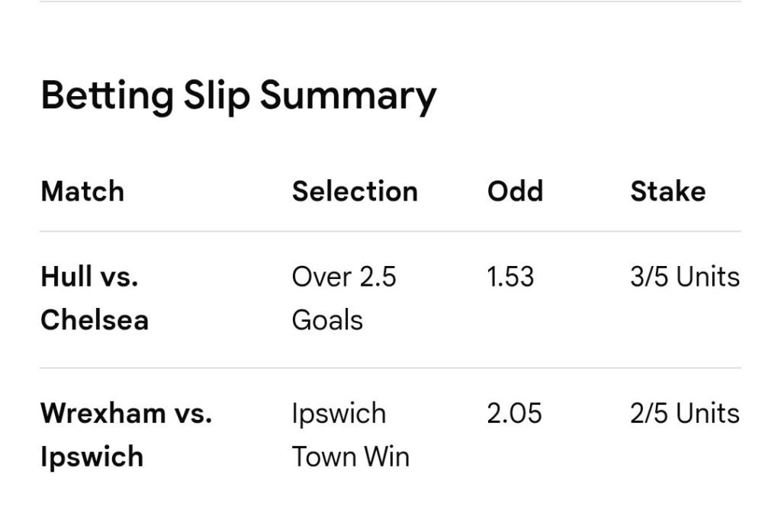Click the 2.05 odd value
This screenshot has height=532, width=781.
click(514, 413)
